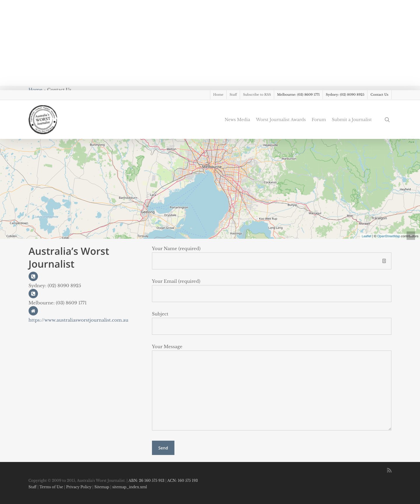Screen dimensions: 420x504
Task: Click Sydney: (02) 8090 8925 contact text
Action: [x=55, y=285]
